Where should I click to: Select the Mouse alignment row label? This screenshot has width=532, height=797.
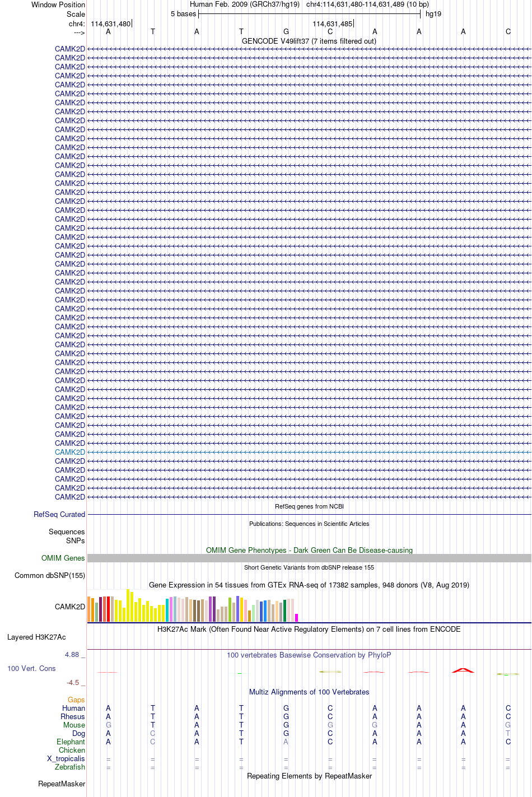(x=74, y=725)
